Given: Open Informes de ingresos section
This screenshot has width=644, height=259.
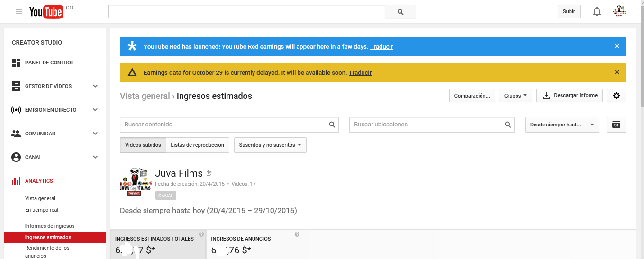Looking at the screenshot, I should click(50, 226).
